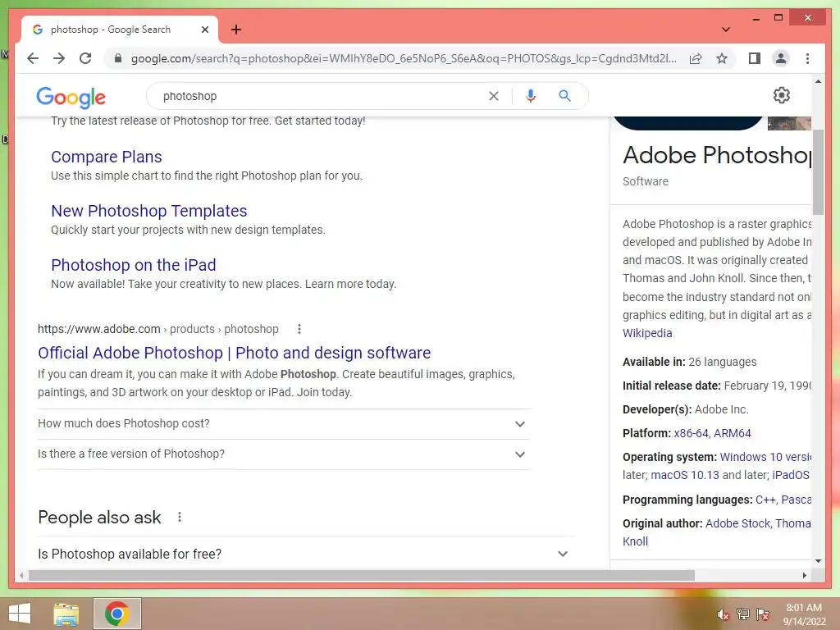This screenshot has width=840, height=630.
Task: Close the photoshop Google Search tab
Action: 204,30
